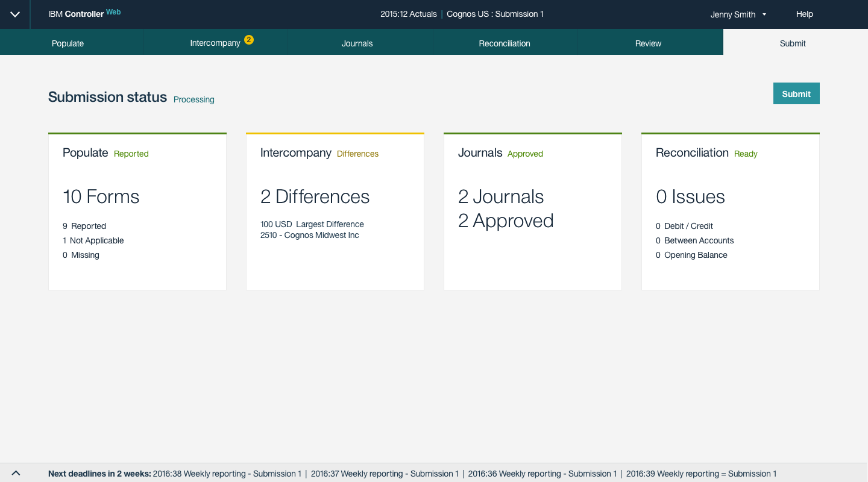Open the Reconciliation card heading

692,152
